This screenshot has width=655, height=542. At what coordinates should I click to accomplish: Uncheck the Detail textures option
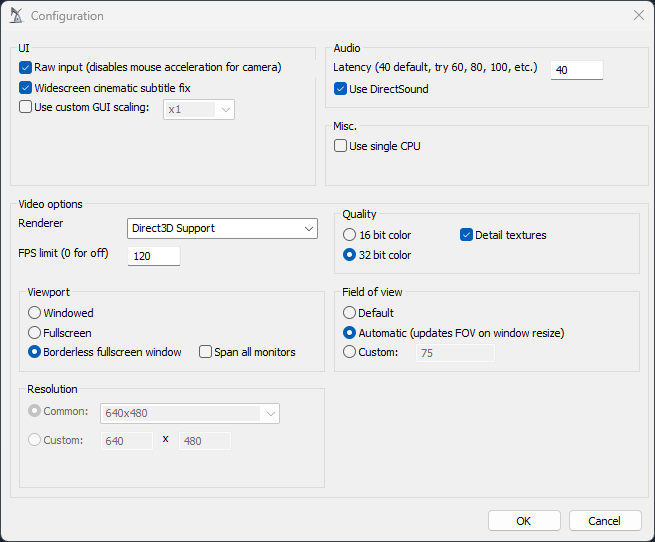466,235
